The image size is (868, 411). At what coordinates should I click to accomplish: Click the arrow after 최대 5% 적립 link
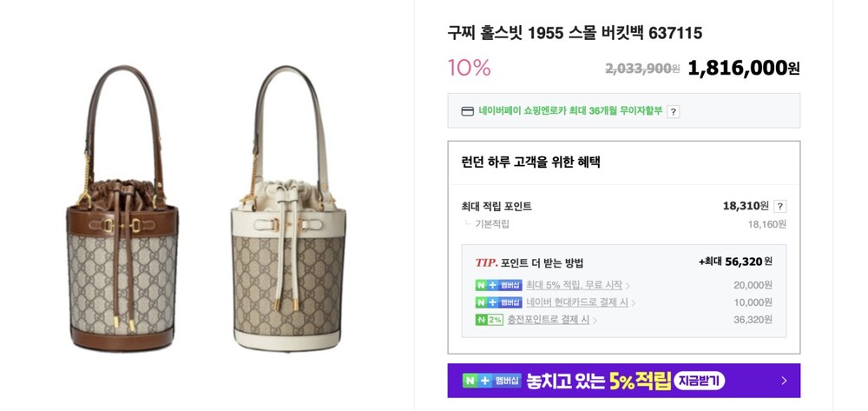pyautogui.click(x=628, y=286)
